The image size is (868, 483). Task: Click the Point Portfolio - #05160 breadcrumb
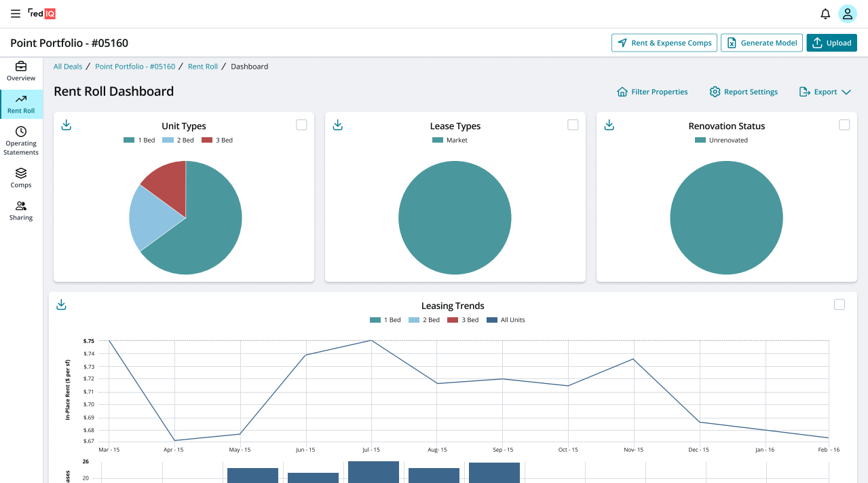pos(135,67)
